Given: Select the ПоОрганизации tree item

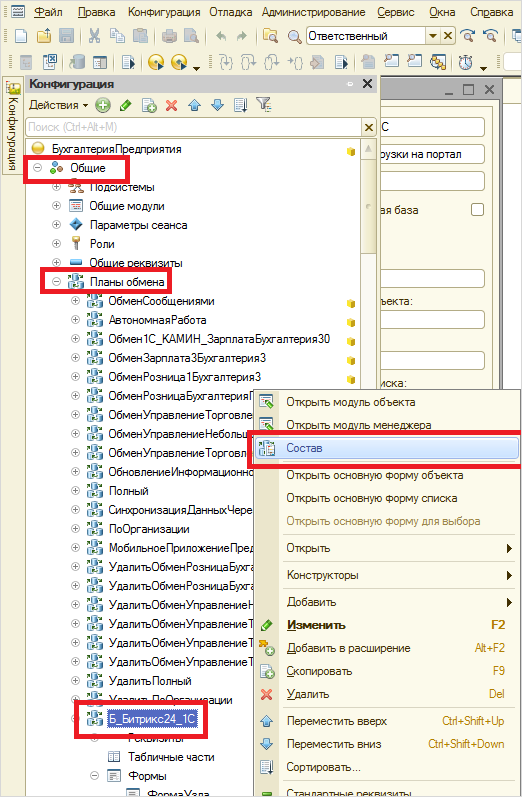Looking at the screenshot, I should [x=149, y=529].
